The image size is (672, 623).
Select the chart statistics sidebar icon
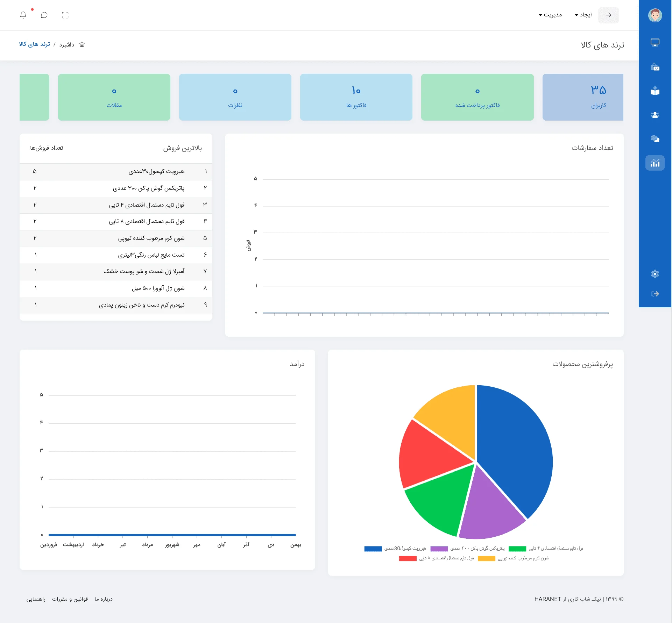[x=655, y=163]
